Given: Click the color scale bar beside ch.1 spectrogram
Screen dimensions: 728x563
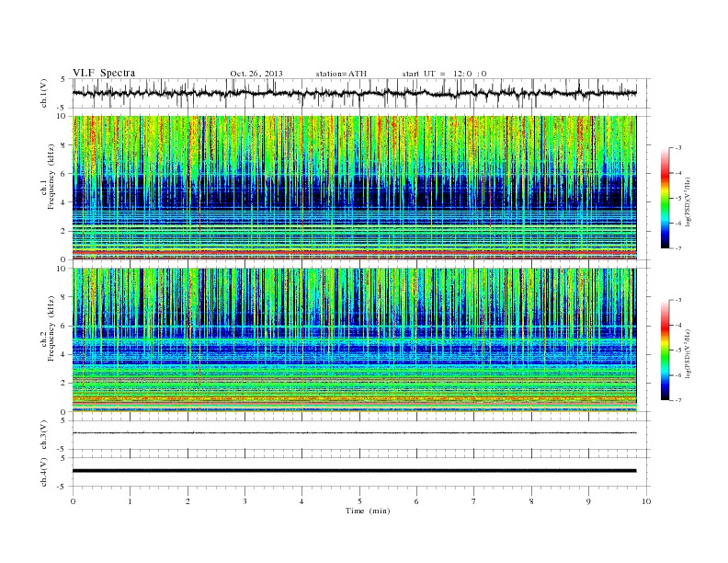Looking at the screenshot, I should [x=665, y=199].
